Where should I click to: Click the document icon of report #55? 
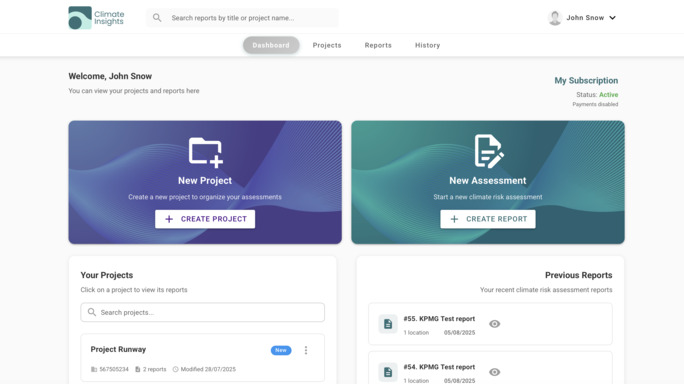coord(388,324)
